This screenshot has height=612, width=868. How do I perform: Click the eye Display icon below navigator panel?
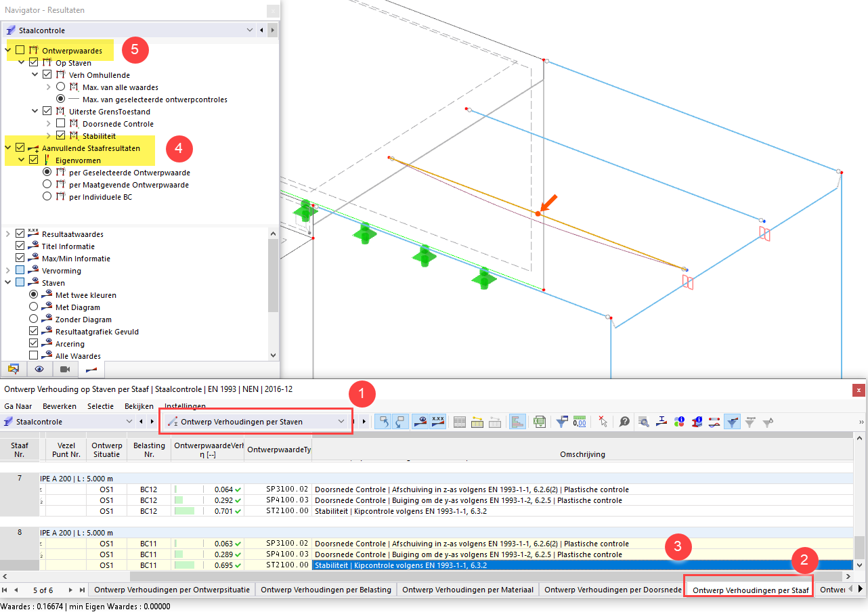tap(39, 369)
